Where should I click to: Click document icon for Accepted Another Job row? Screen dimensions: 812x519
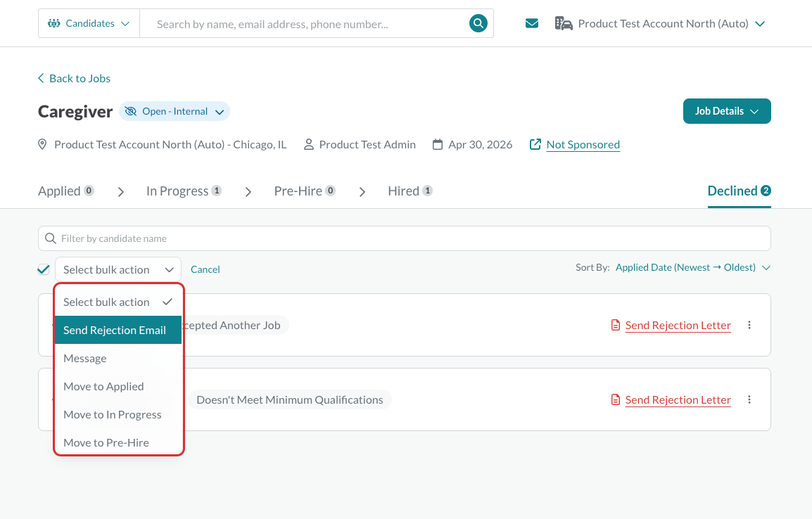pyautogui.click(x=615, y=325)
